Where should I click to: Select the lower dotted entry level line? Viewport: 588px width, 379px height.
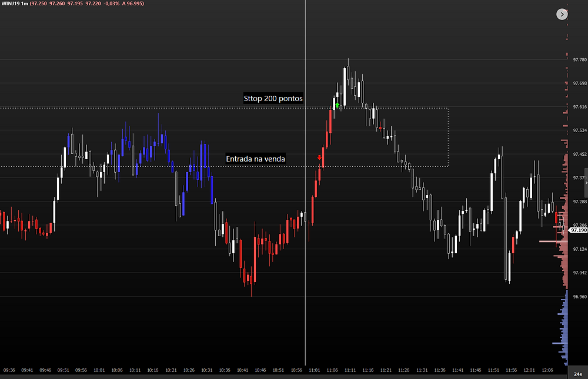(224, 166)
